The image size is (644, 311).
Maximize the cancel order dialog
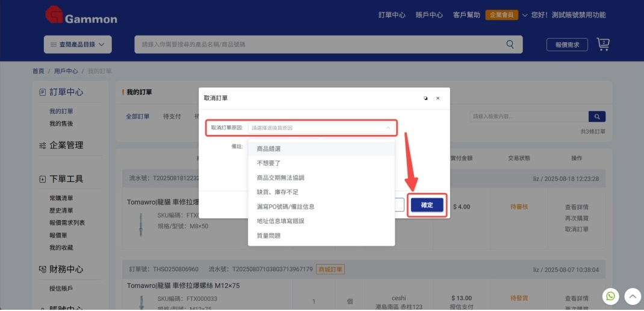pos(426,98)
